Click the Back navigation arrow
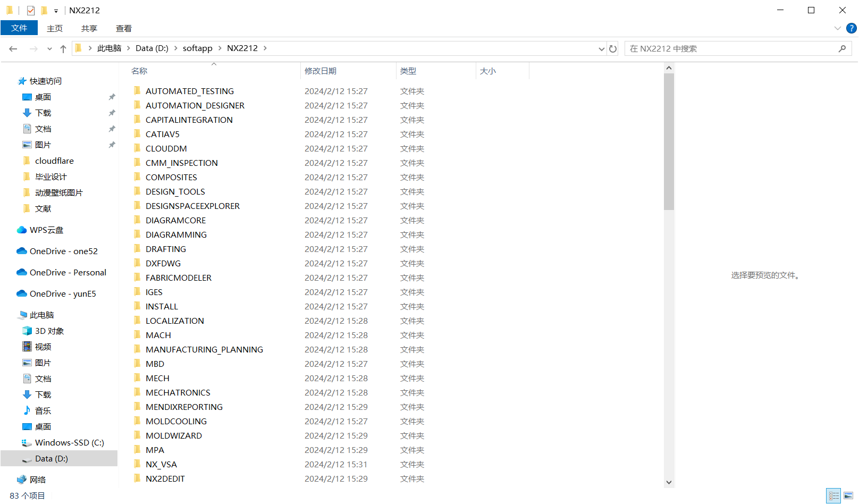This screenshot has width=859, height=504. 13,49
